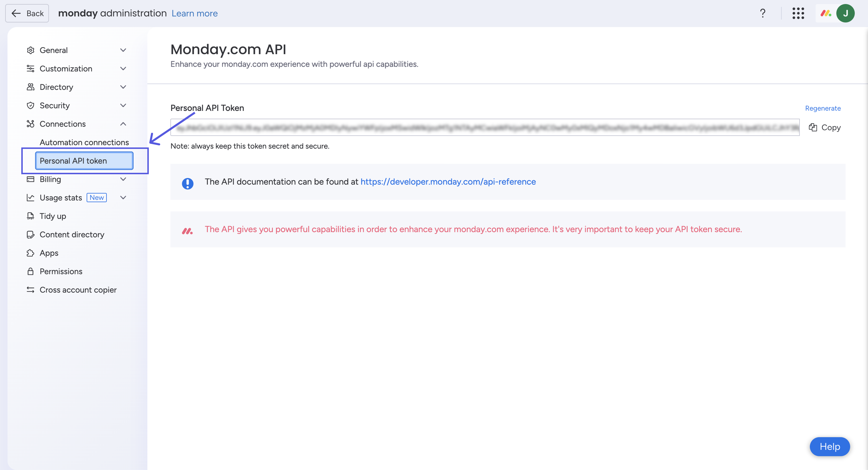Expand the Billing section chevron
868x470 pixels.
tap(123, 179)
